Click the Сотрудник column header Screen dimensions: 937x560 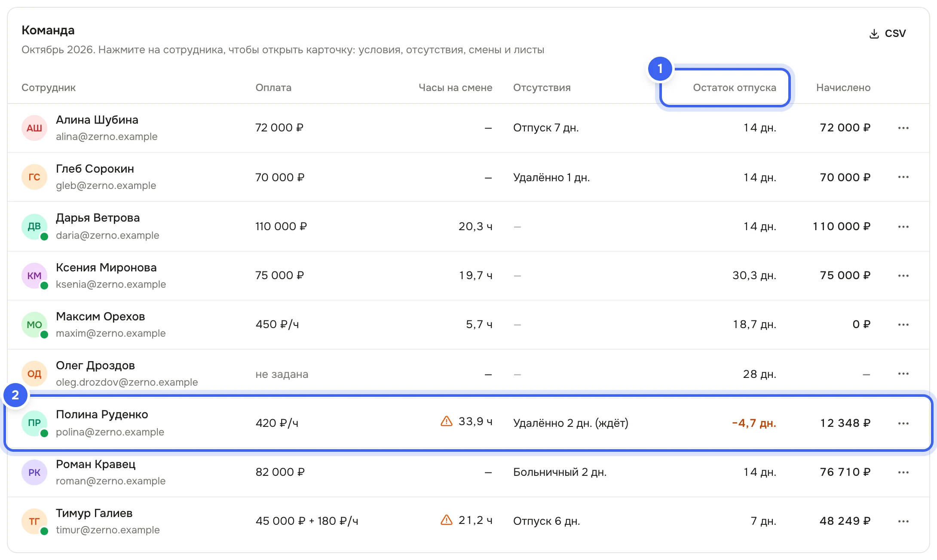(x=49, y=88)
